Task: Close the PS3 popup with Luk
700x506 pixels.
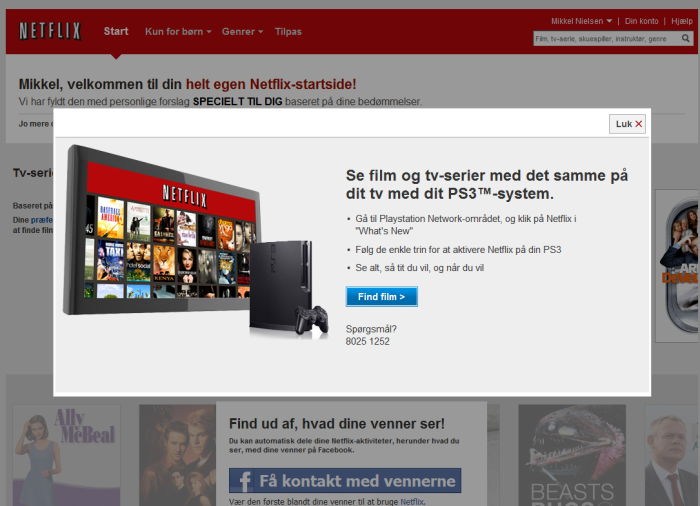Action: 627,124
